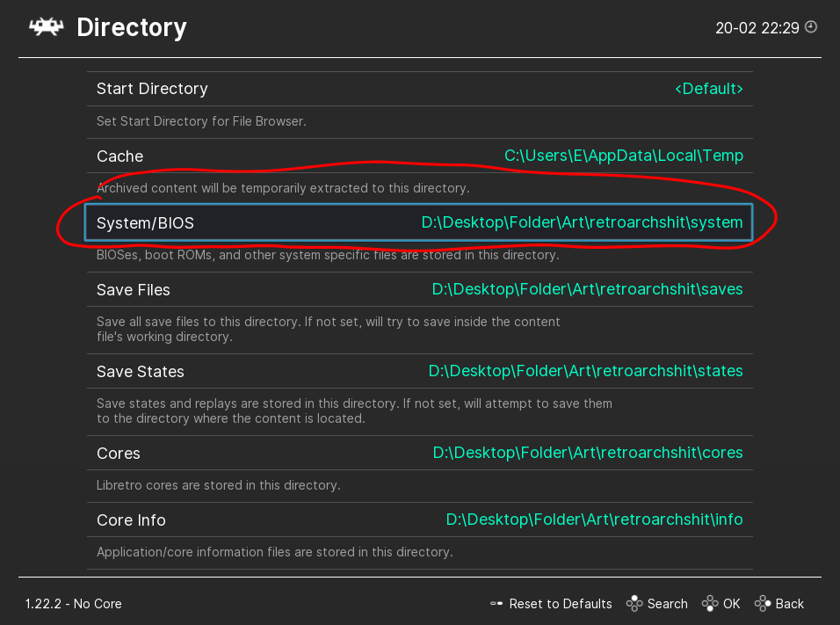Open the Save States directory row
The height and width of the screenshot is (625, 840).
141,372
